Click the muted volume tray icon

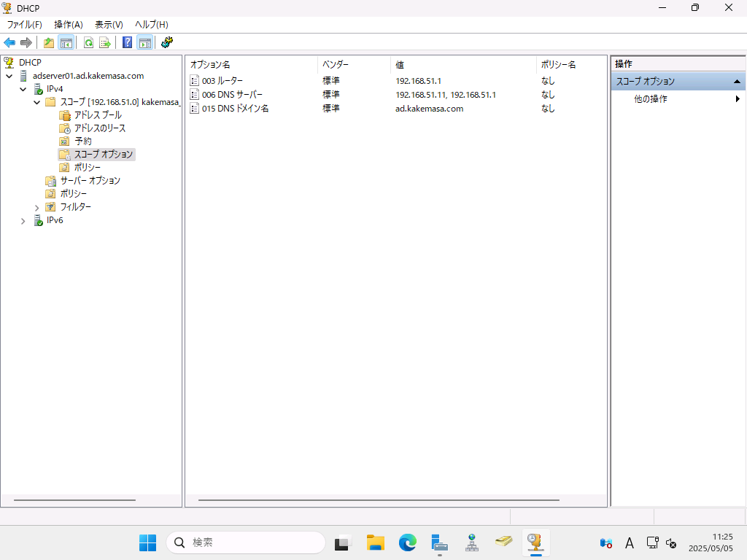[671, 542]
